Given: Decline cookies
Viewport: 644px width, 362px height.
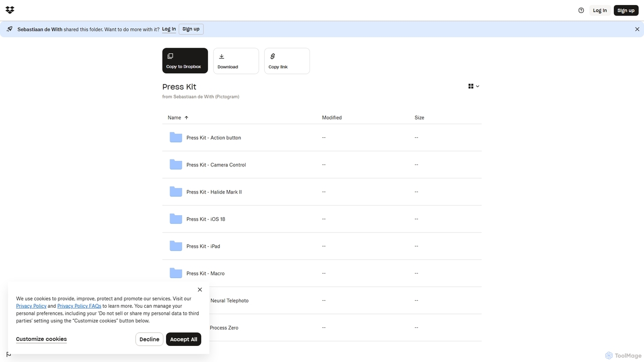Looking at the screenshot, I should 149,339.
